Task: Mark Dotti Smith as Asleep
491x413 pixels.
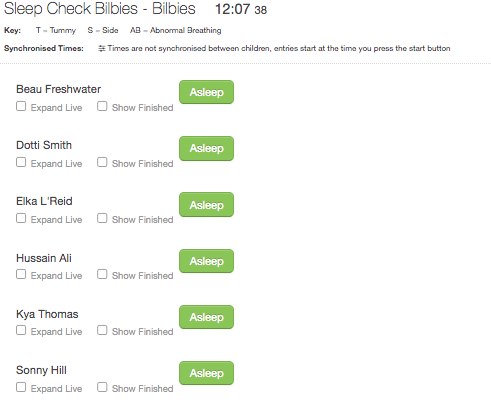Action: coord(206,148)
